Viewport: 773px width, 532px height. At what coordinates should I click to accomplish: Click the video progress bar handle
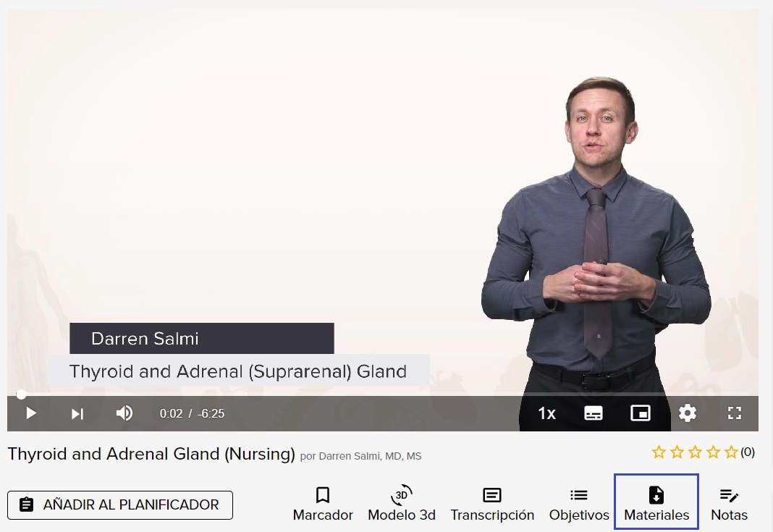point(21,394)
